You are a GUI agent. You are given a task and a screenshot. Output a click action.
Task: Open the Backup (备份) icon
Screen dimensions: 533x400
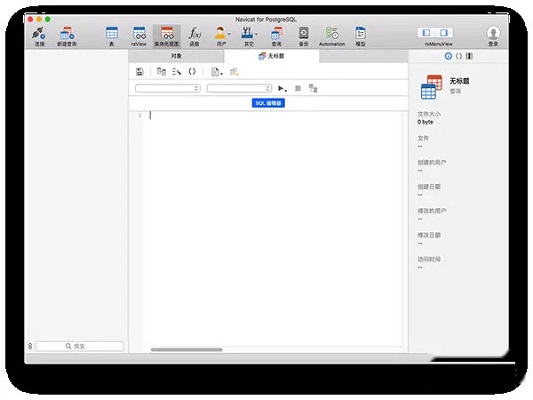coord(304,33)
